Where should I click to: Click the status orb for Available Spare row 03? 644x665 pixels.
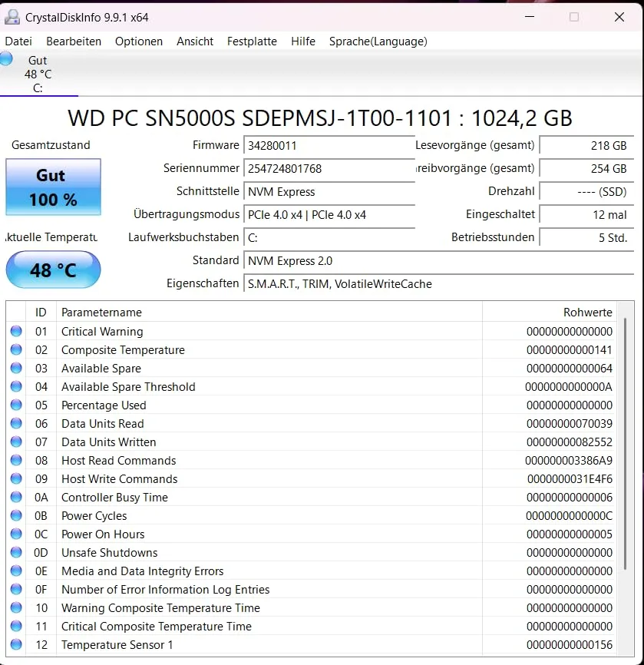tap(16, 368)
